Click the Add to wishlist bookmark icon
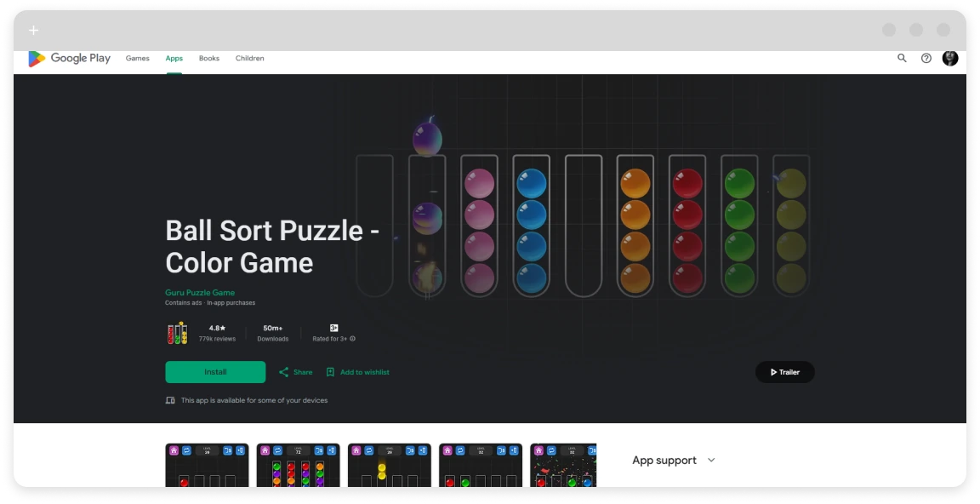 tap(331, 372)
